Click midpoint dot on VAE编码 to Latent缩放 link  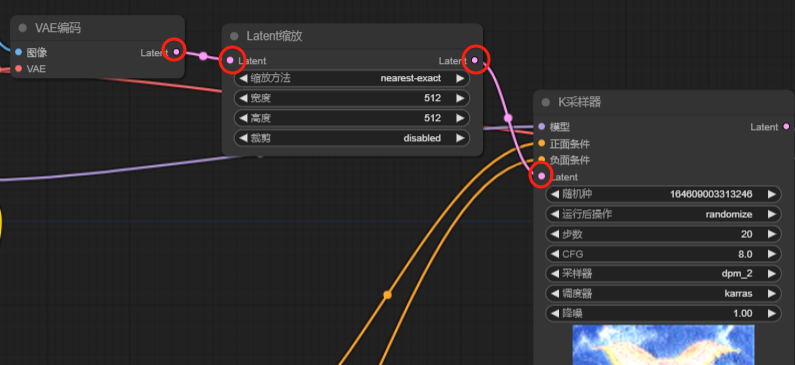[203, 56]
